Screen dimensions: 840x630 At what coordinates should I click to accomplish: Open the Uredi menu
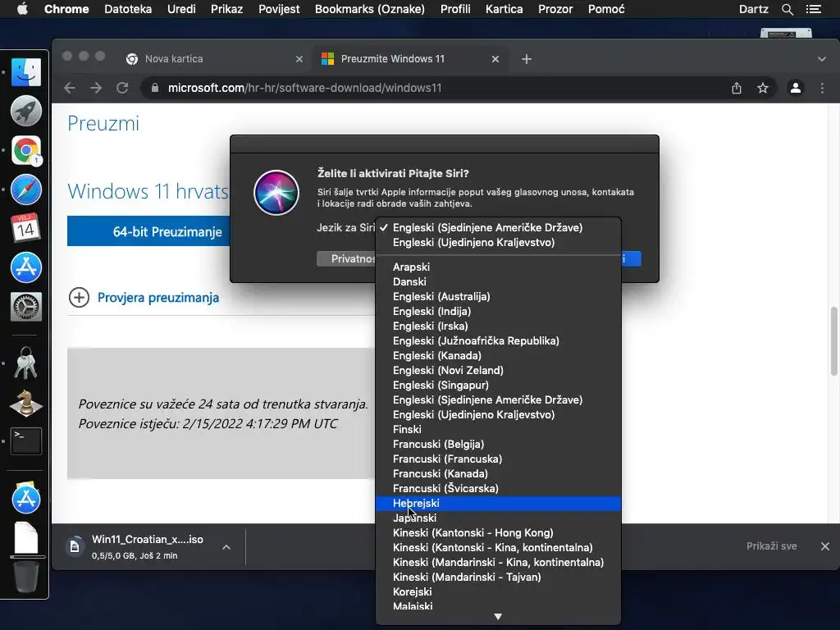pyautogui.click(x=181, y=9)
